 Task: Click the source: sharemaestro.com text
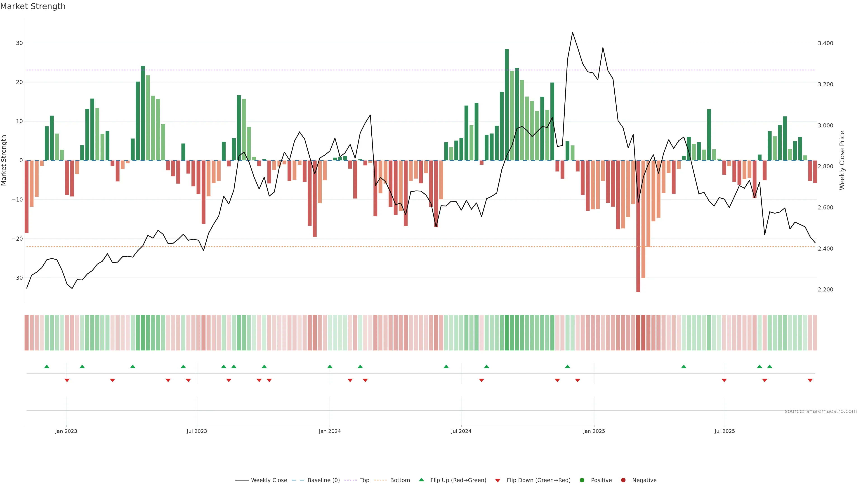pos(821,411)
